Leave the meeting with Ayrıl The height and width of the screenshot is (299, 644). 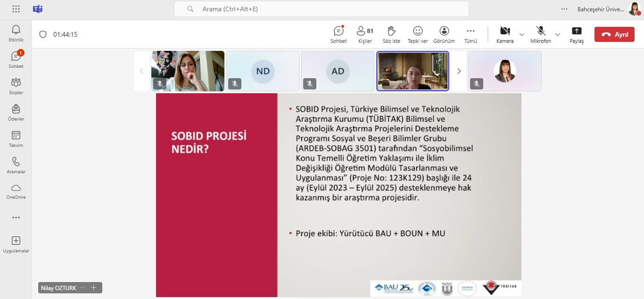[x=614, y=34]
